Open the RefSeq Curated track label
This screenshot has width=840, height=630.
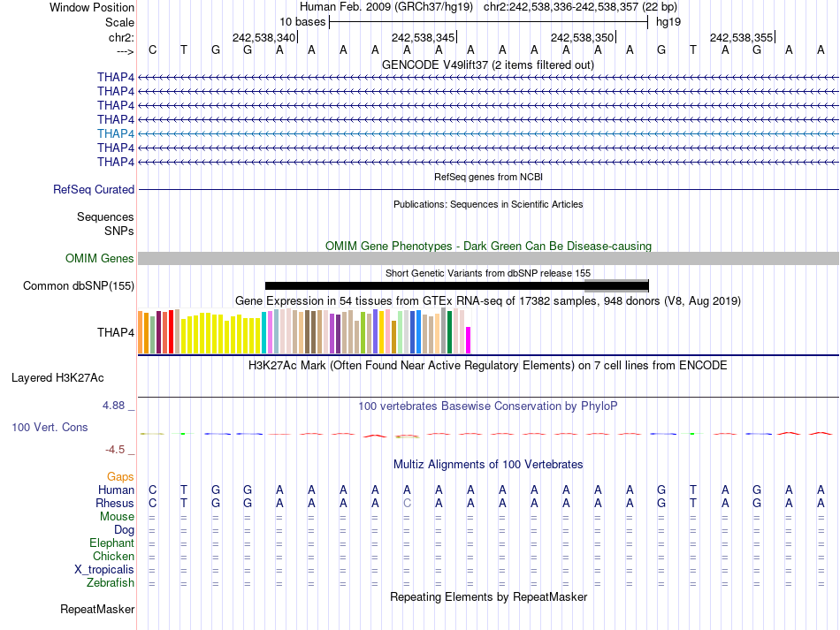tap(94, 189)
